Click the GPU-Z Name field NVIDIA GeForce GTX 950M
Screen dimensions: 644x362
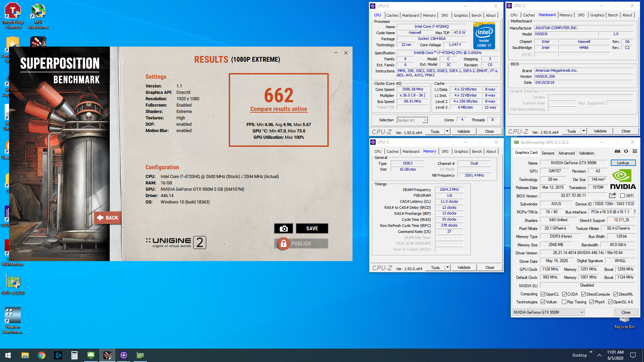pyautogui.click(x=574, y=163)
